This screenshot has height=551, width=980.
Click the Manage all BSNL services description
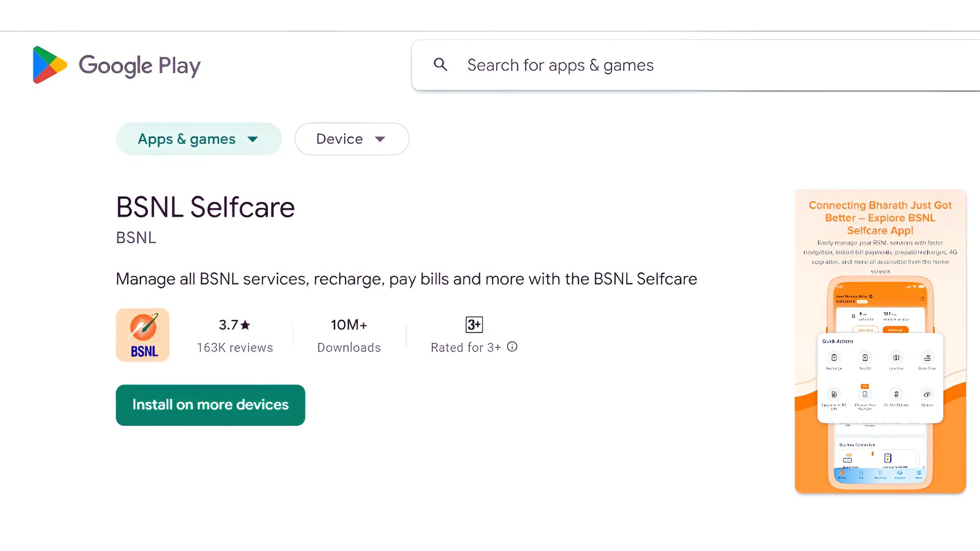(x=406, y=279)
